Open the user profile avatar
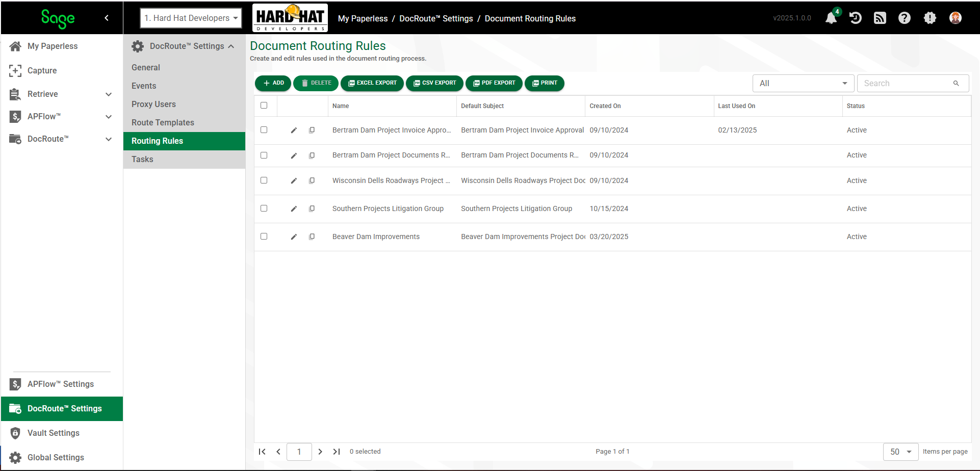Image resolution: width=980 pixels, height=471 pixels. coord(956,18)
